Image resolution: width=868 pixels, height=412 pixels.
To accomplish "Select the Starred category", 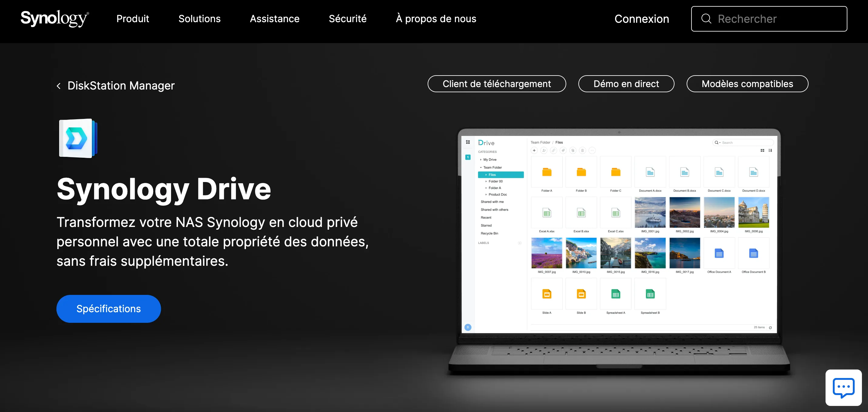I will tap(486, 225).
